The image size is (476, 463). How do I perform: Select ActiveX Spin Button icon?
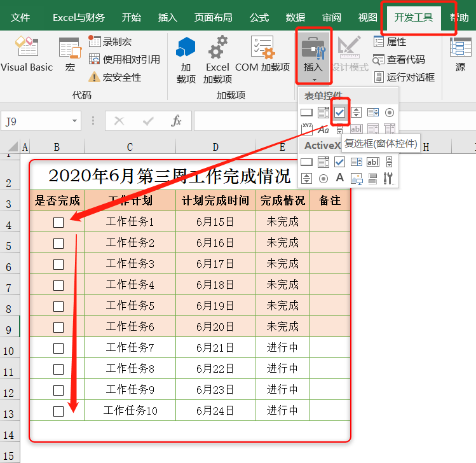306,179
